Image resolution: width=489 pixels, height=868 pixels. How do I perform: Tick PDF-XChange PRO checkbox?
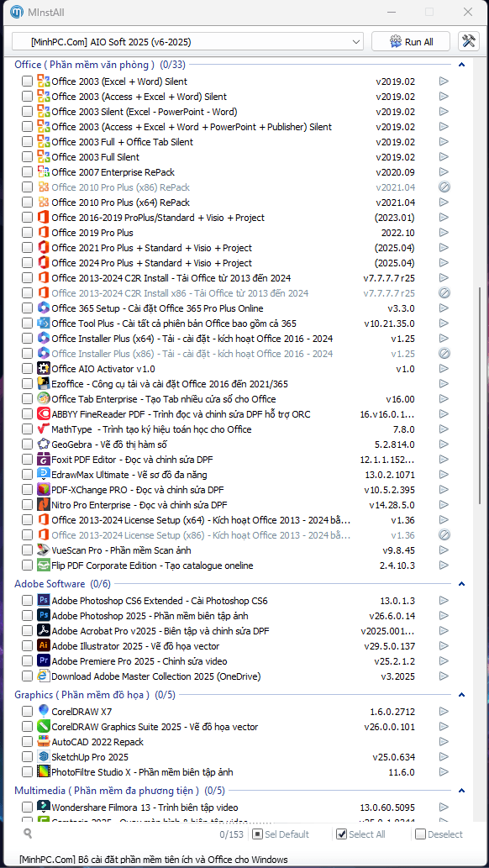27,490
